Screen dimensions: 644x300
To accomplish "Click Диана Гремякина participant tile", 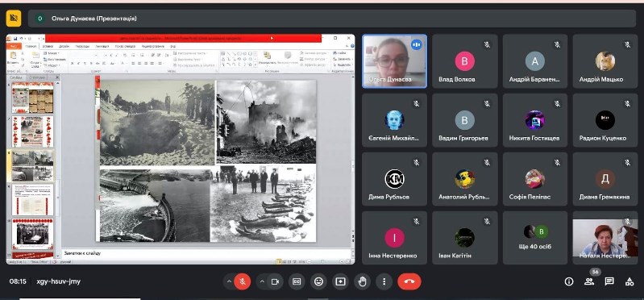I will point(605,179).
